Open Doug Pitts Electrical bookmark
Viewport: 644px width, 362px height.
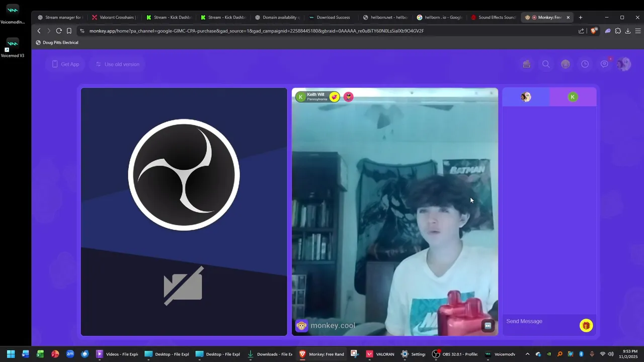pos(57,43)
